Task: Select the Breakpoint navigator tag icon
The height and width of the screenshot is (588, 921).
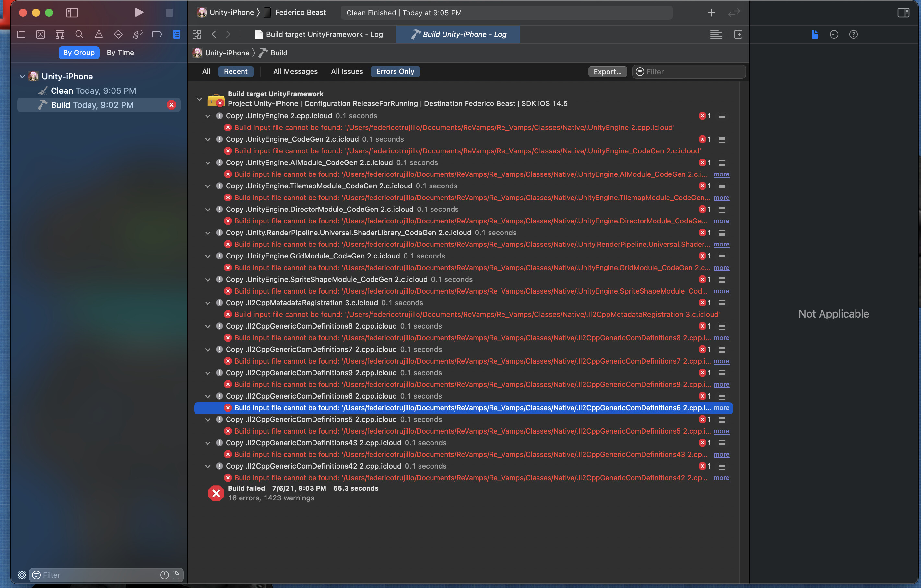Action: tap(157, 34)
